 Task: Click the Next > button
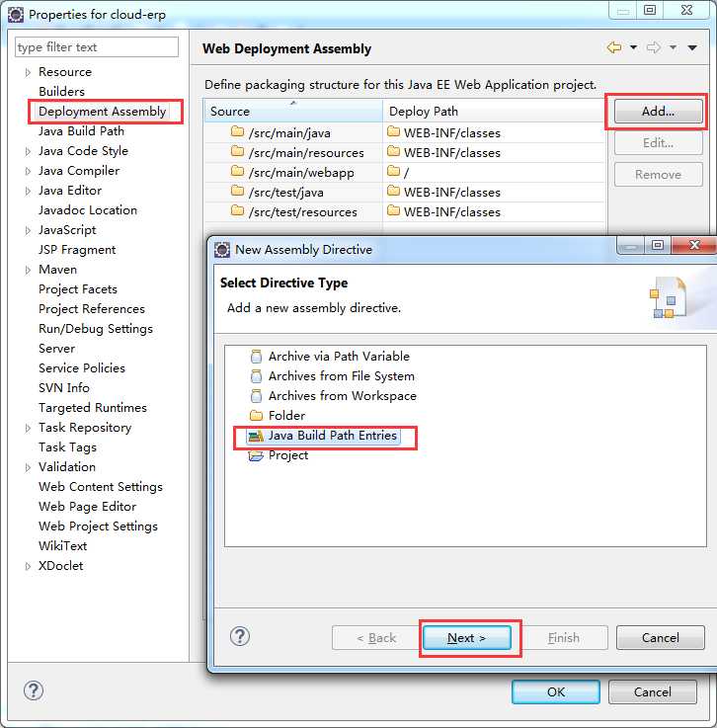pyautogui.click(x=467, y=638)
